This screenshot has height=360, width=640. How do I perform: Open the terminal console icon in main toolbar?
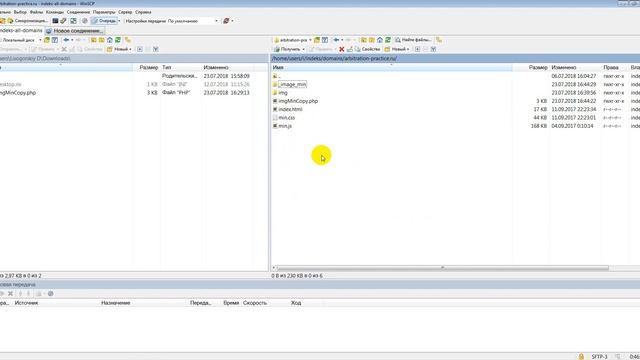(55, 21)
